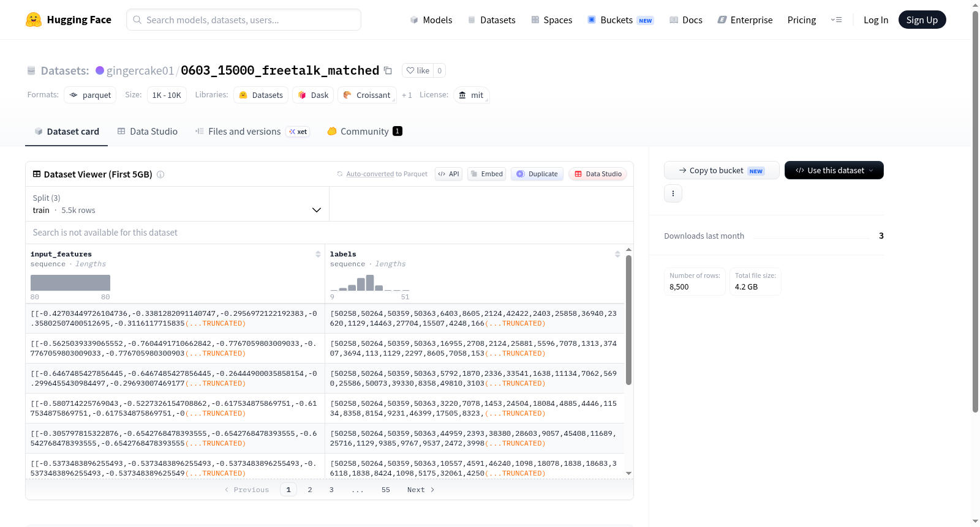Focus the search models input field
The width and height of the screenshot is (980, 527).
[244, 20]
